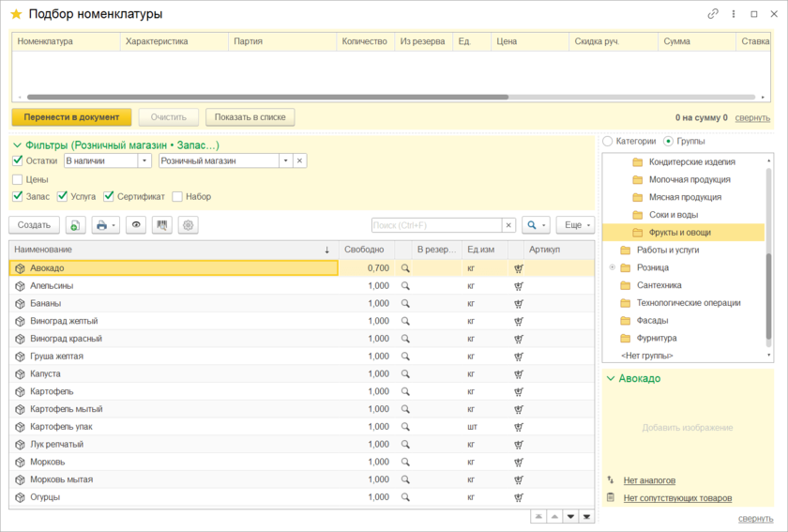Image resolution: width=788 pixels, height=532 pixels.
Task: Click the cart icon in the Бананы row
Action: [518, 304]
